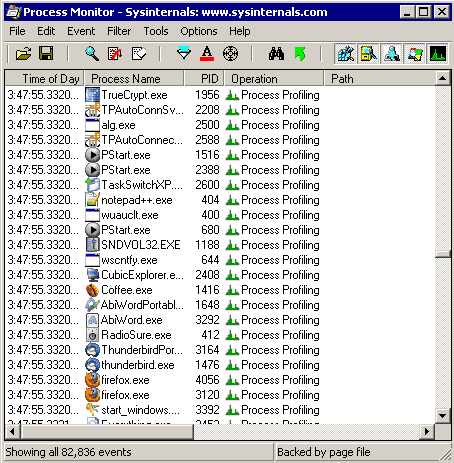Click the Include Process From Window target icon
Image resolution: width=454 pixels, height=463 pixels.
coord(230,54)
